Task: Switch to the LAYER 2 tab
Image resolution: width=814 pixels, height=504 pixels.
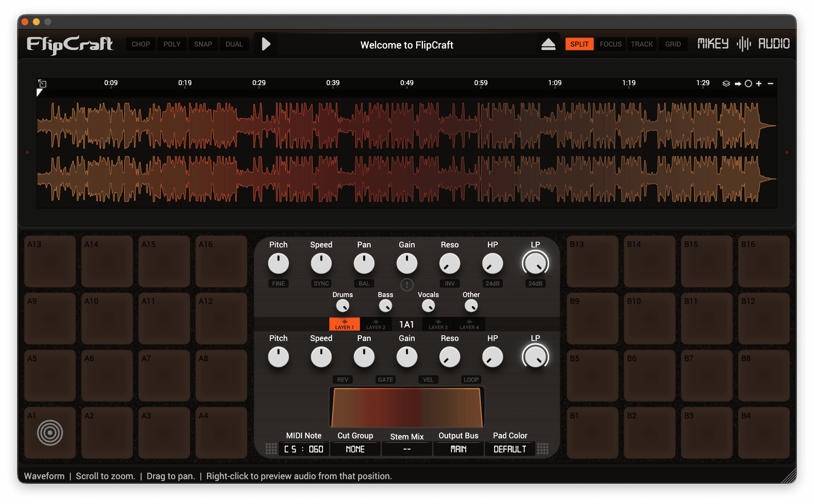Action: point(376,324)
